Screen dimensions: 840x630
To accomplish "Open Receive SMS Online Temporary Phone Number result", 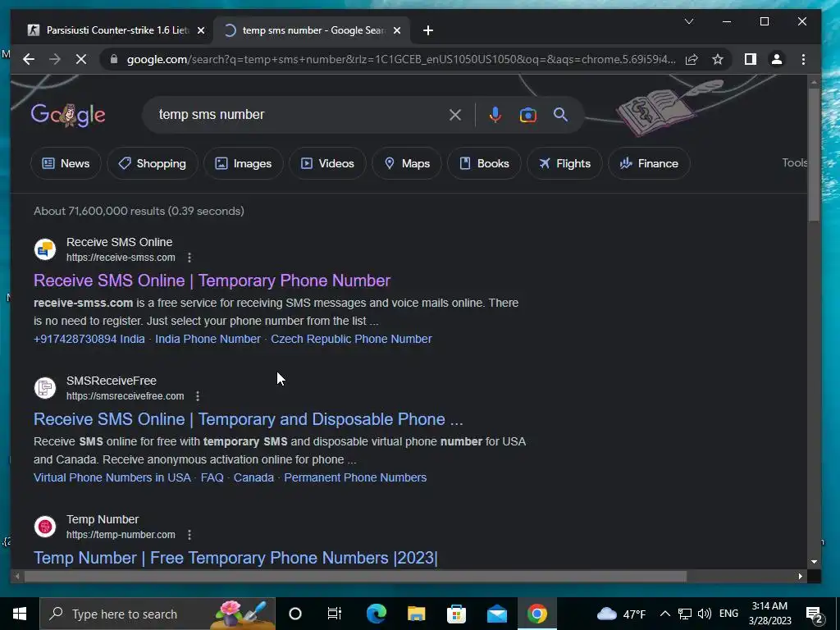I will coord(212,281).
